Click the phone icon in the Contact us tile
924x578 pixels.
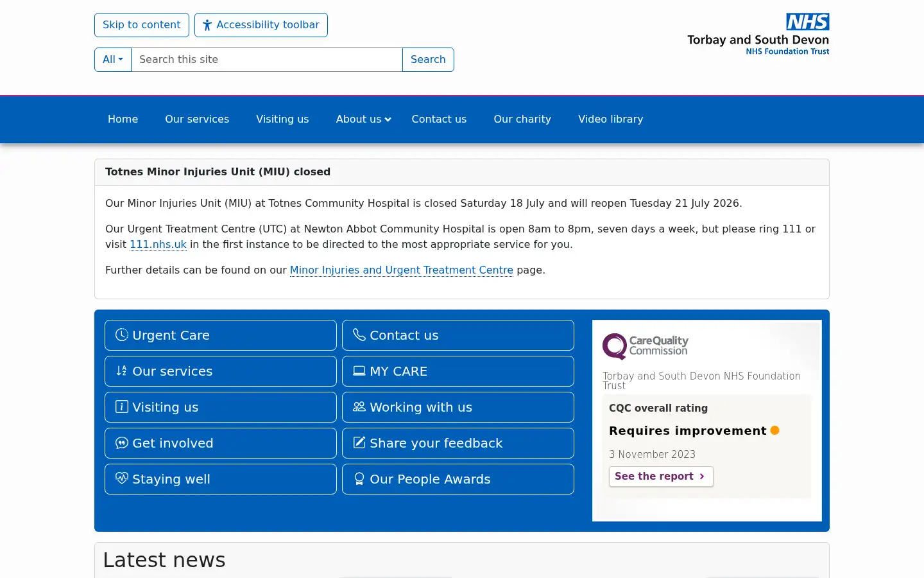[359, 335]
